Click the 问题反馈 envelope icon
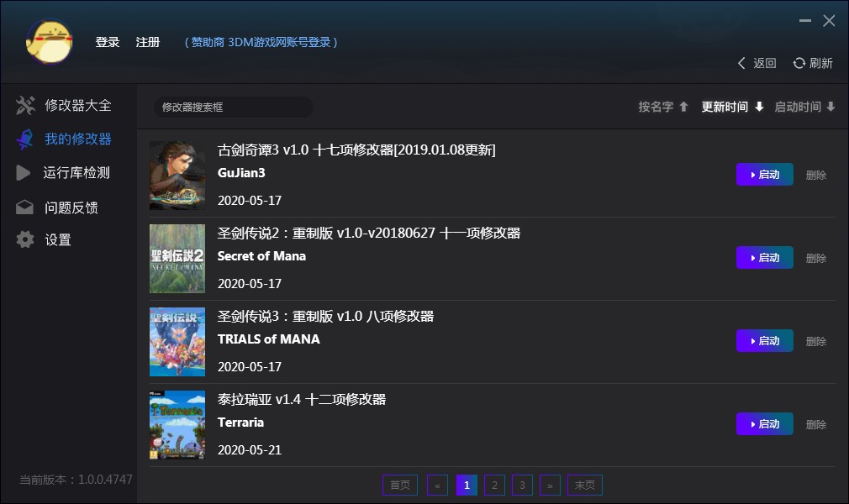Screen dimensions: 849x504 tap(25, 207)
